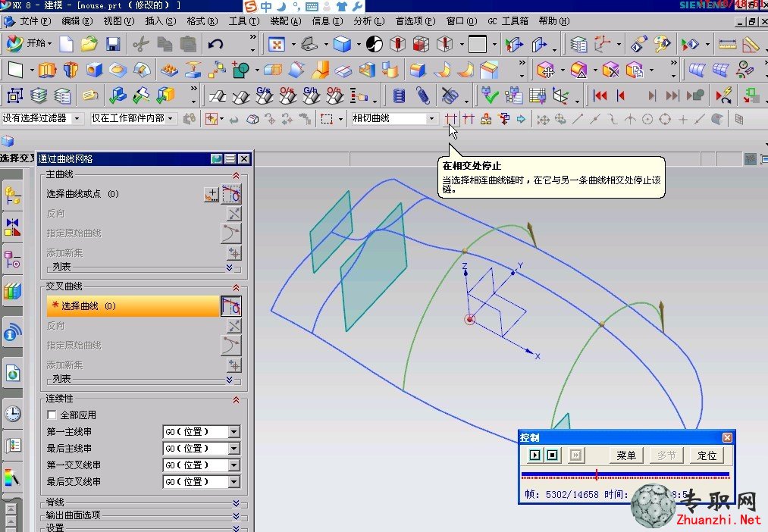This screenshot has width=768, height=532.
Task: Click the helix spring curve icon
Action: point(423,95)
